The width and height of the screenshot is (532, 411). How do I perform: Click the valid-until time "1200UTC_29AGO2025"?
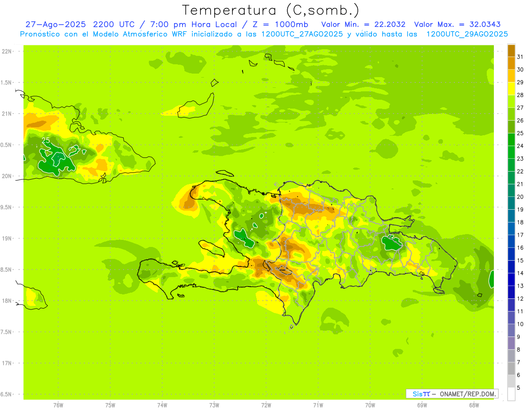(467, 34)
